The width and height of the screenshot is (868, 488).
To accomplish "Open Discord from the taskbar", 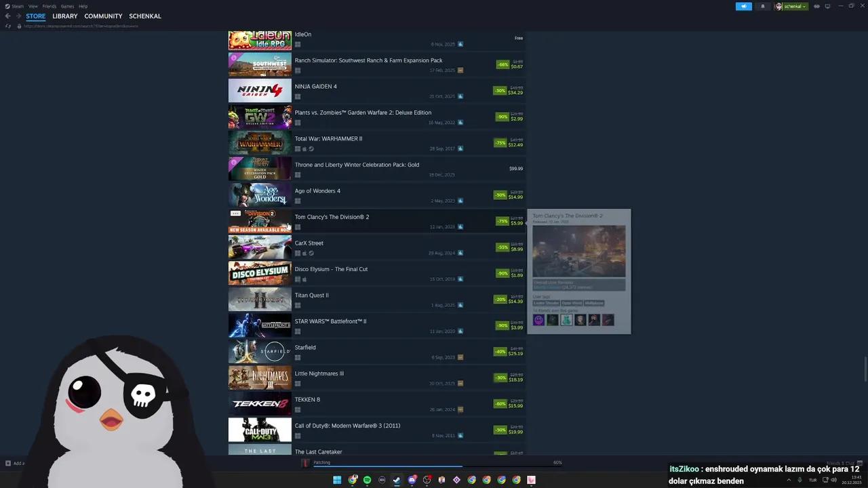I will tap(412, 480).
